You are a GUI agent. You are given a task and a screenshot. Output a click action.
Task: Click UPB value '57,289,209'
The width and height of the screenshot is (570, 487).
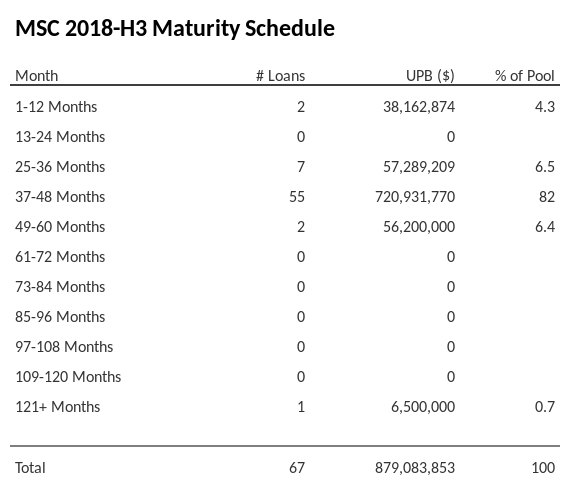click(x=419, y=167)
